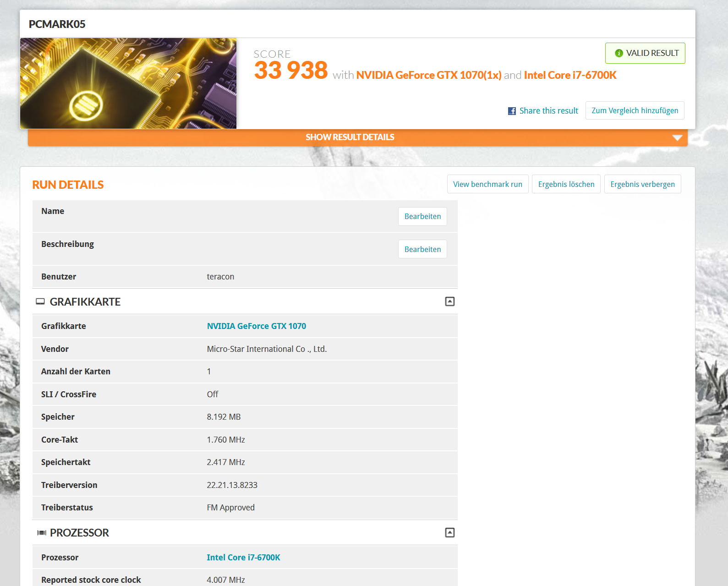
Task: Click the processor chip icon next to PROZESSOR
Action: (x=42, y=532)
